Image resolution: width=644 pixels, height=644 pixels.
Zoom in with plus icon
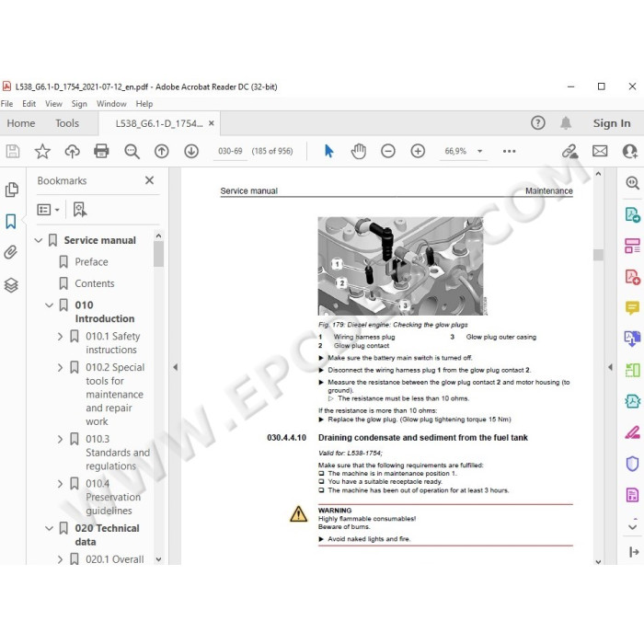[418, 151]
